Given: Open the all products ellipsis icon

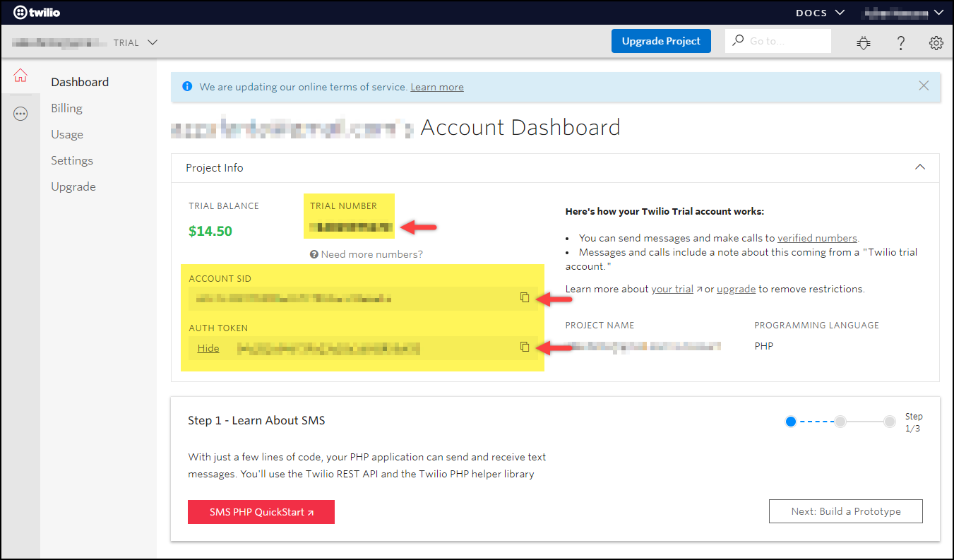Looking at the screenshot, I should 20,114.
